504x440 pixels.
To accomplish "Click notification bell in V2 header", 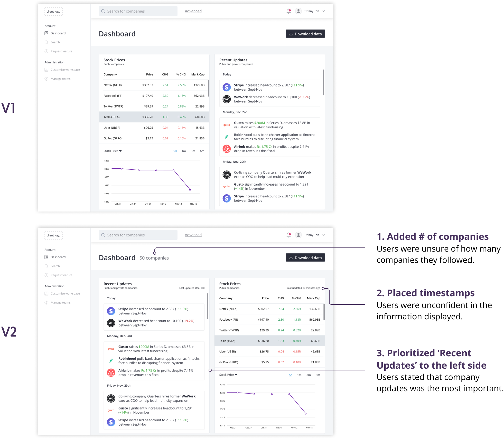I will [288, 235].
